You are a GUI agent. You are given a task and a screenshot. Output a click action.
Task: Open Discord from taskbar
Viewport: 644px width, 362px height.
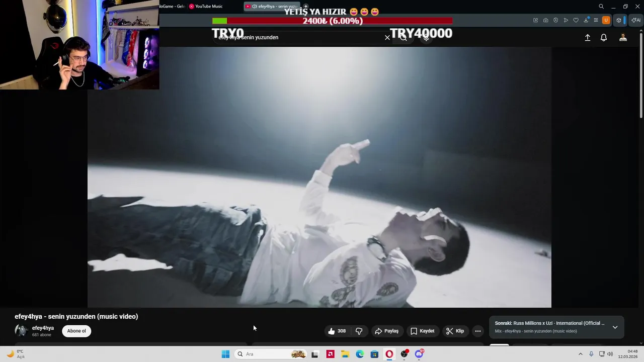419,354
